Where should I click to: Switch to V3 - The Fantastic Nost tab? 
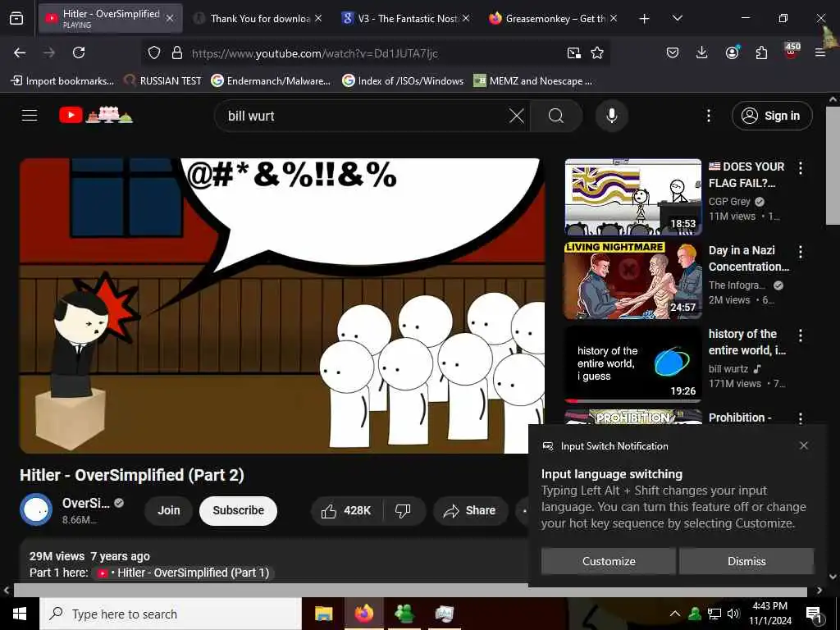404,18
